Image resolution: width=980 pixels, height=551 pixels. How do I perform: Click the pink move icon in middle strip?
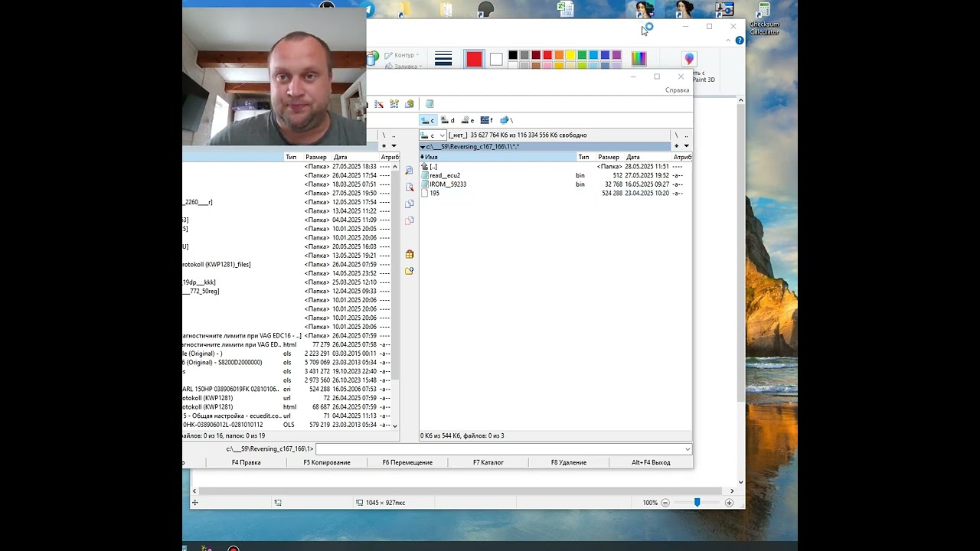coord(410,220)
